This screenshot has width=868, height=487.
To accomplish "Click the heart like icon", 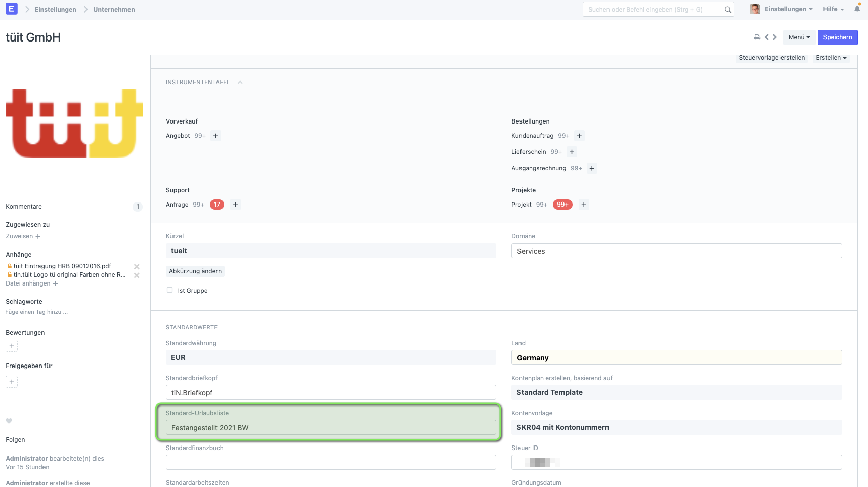I will [9, 421].
